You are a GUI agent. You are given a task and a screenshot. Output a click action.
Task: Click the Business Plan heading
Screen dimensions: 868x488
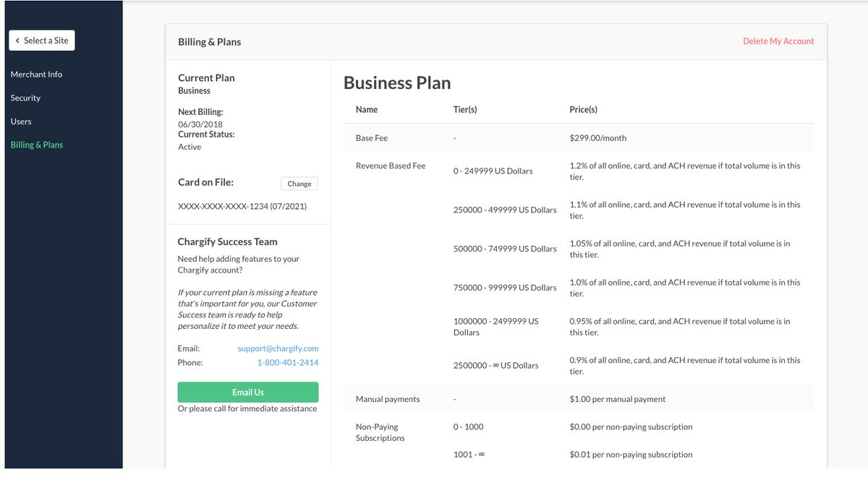tap(397, 83)
